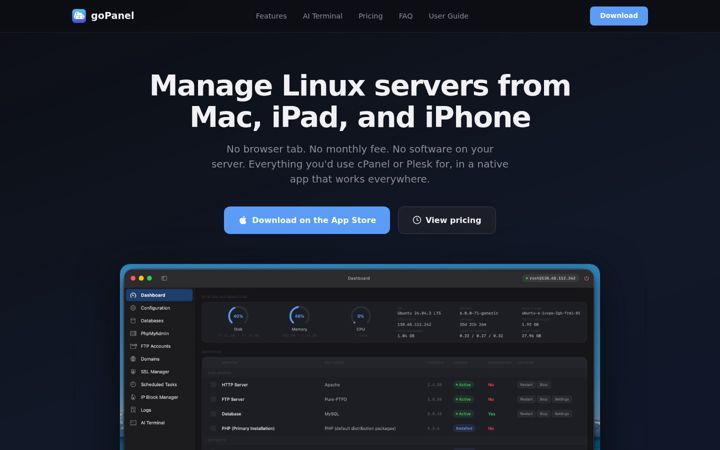This screenshot has height=450, width=720.
Task: Open the AI Terminal nav link
Action: (x=322, y=16)
